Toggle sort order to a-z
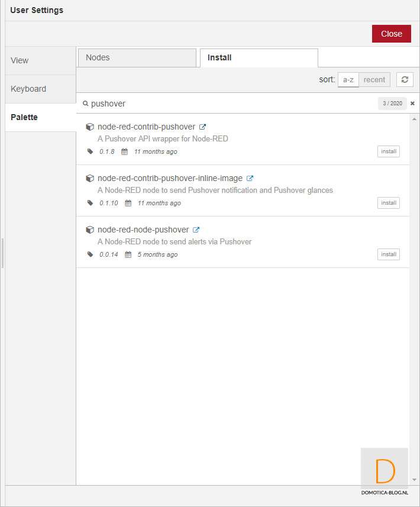Viewport: 420px width, 507px height. pos(348,80)
